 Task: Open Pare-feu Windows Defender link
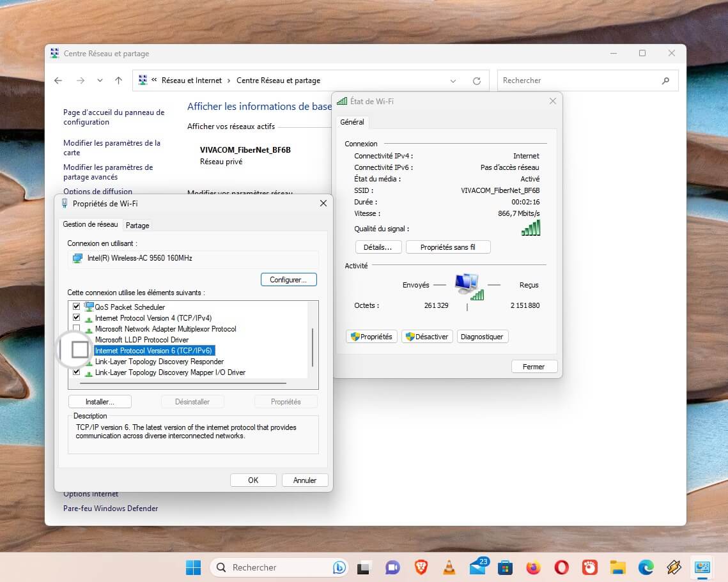[111, 508]
